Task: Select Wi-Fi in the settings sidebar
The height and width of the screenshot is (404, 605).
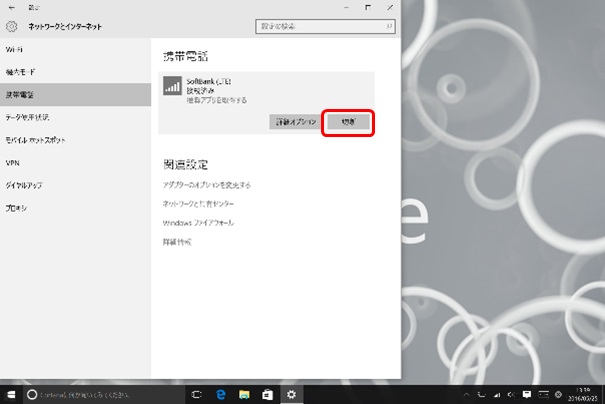Action: tap(76, 49)
